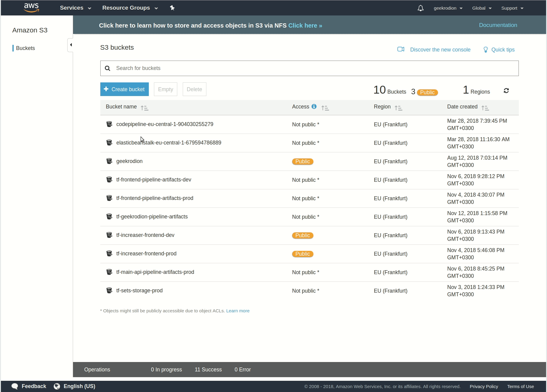Click the Learn more link

[x=238, y=311]
